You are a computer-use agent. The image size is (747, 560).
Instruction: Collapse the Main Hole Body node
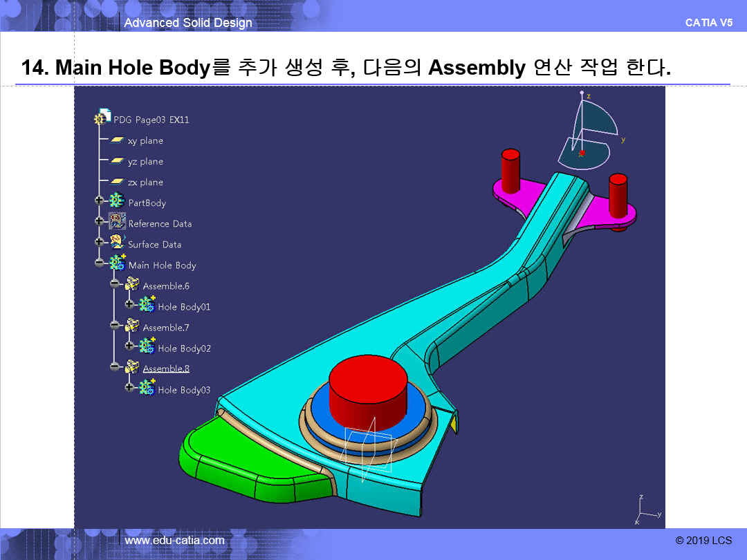(100, 263)
